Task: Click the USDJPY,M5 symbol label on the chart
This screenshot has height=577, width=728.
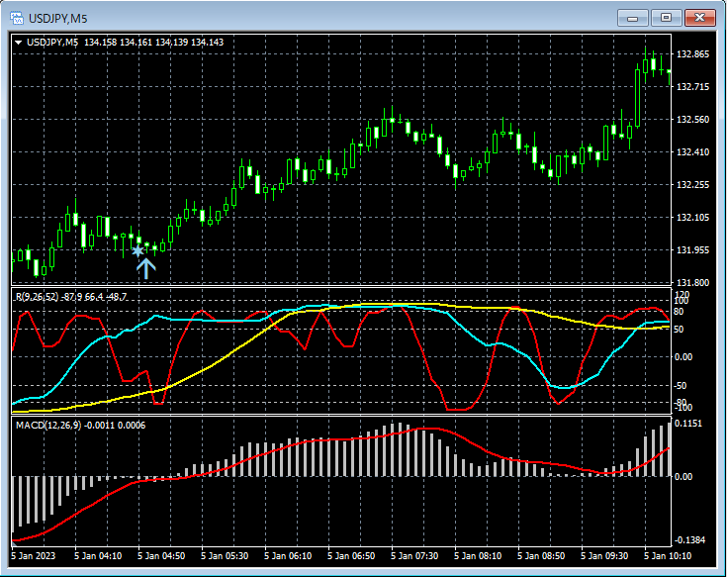Action: pyautogui.click(x=53, y=42)
